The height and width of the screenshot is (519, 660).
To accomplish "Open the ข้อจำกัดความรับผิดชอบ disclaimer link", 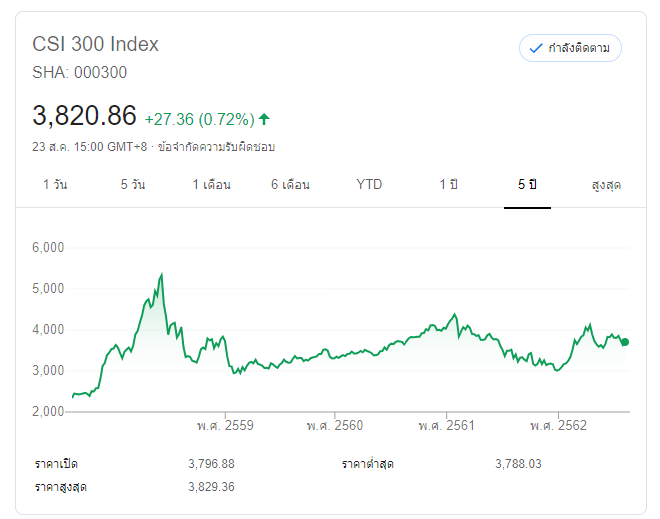I will [215, 147].
